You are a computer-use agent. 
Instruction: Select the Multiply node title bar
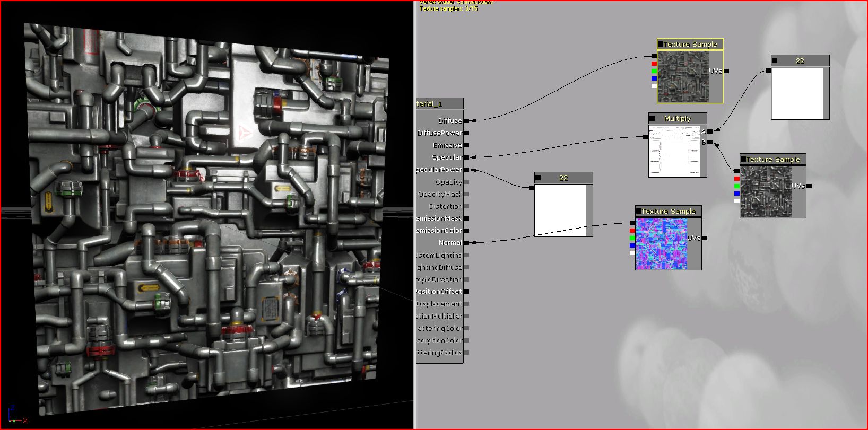pyautogui.click(x=678, y=118)
